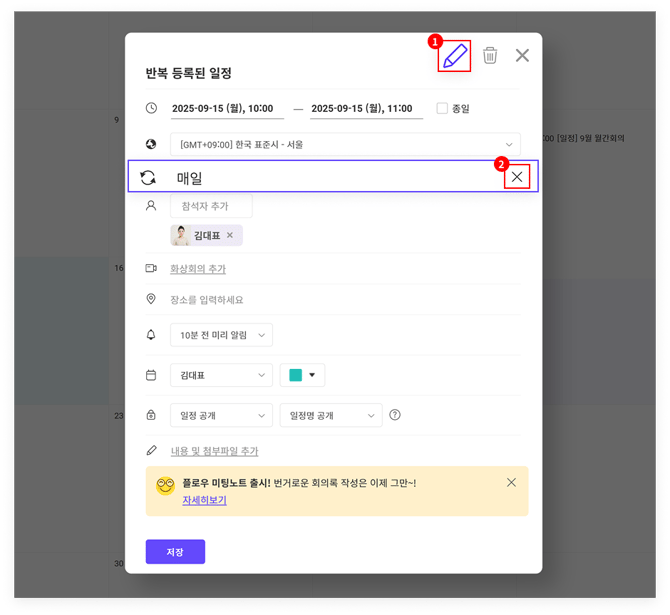Remove attendee 김대표 from the list
This screenshot has width=670, height=615.
coord(230,236)
